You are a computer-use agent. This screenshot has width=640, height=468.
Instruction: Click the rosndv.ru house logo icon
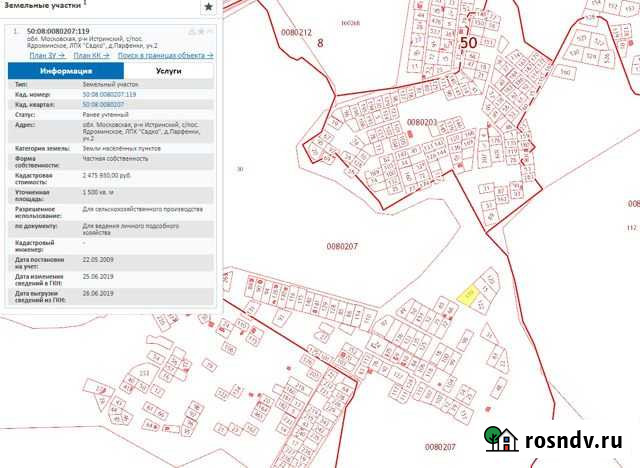tap(500, 441)
